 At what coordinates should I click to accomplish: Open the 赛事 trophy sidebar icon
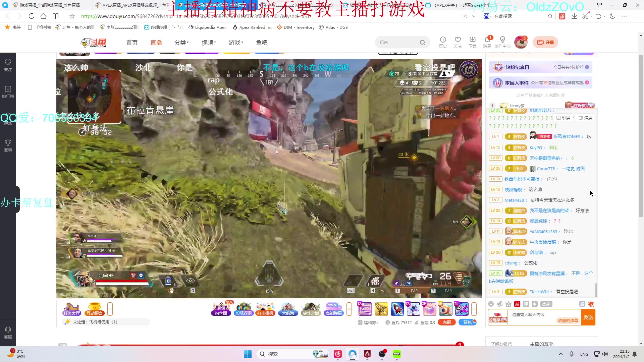8,145
